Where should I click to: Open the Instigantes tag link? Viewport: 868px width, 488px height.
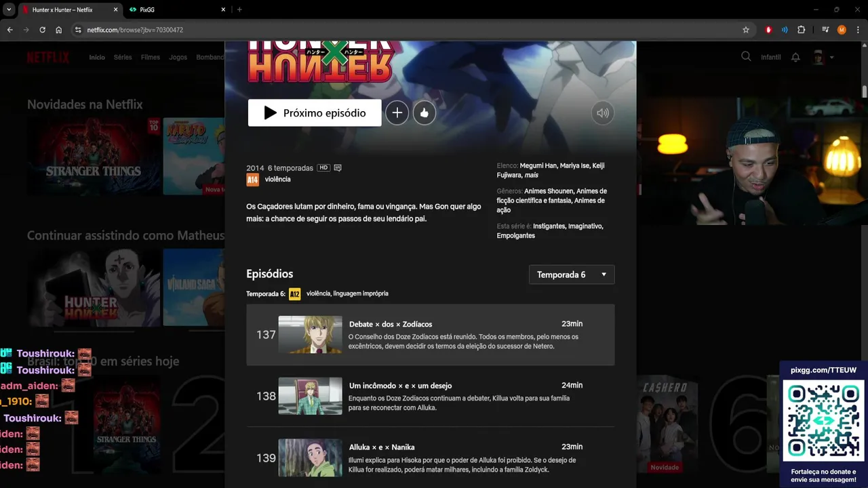coord(549,226)
